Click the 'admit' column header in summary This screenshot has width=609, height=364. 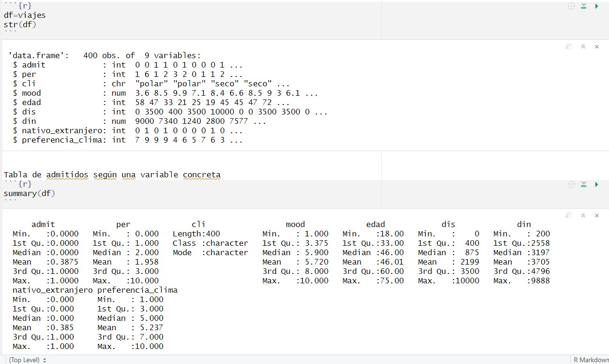(43, 224)
